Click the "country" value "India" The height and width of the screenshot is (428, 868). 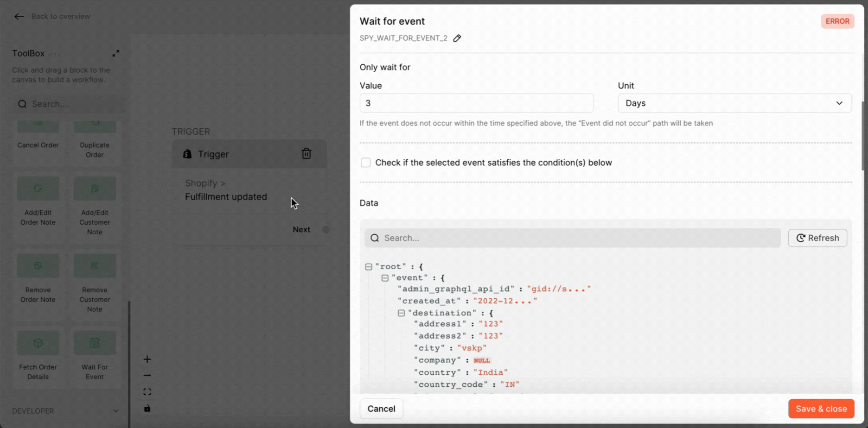491,372
